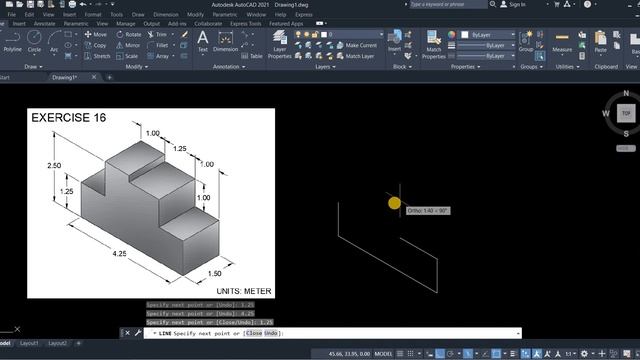Open the layer name dropdown list

point(381,35)
